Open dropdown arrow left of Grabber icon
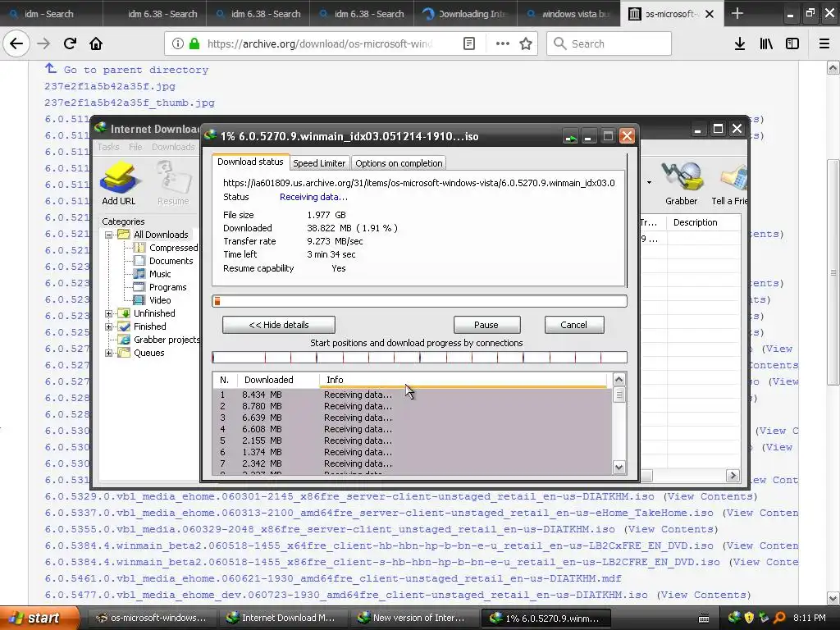The image size is (840, 630). 650,183
